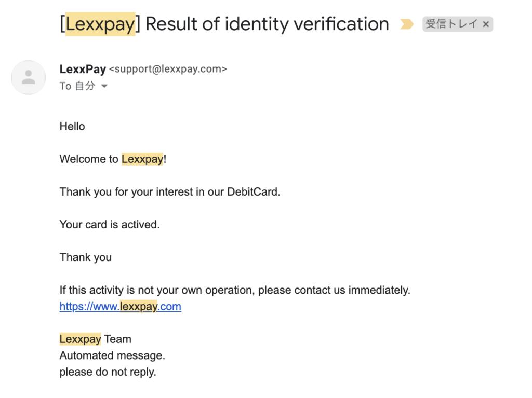Click the interest in our DebitCard sentence

[x=170, y=192]
